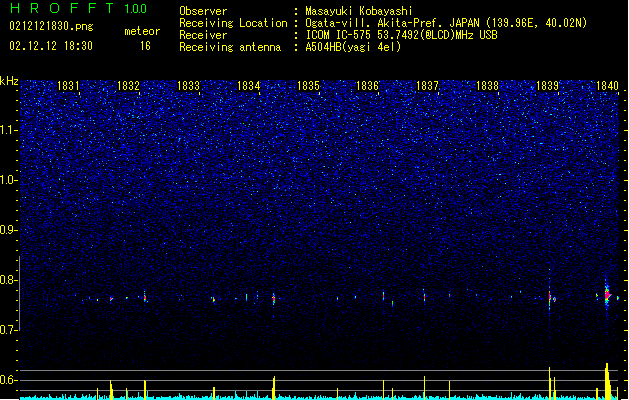This screenshot has width=629, height=400.
Task: Click the 1834 time marker
Action: (248, 86)
